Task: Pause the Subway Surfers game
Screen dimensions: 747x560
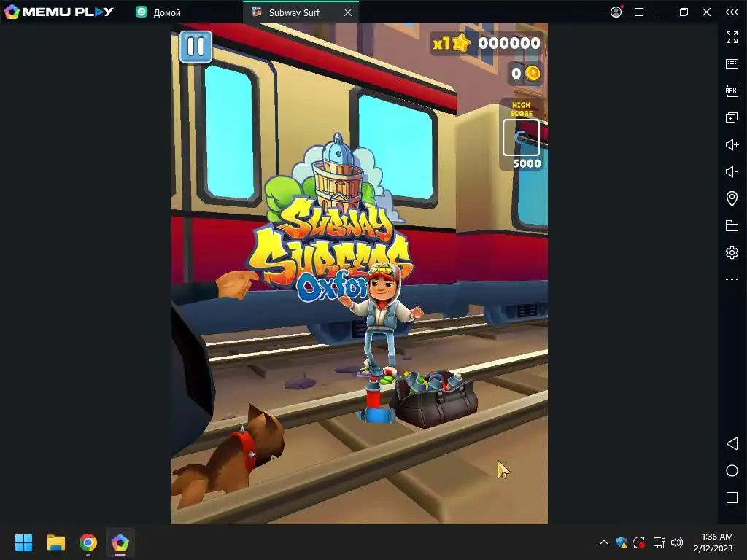Action: tap(196, 47)
